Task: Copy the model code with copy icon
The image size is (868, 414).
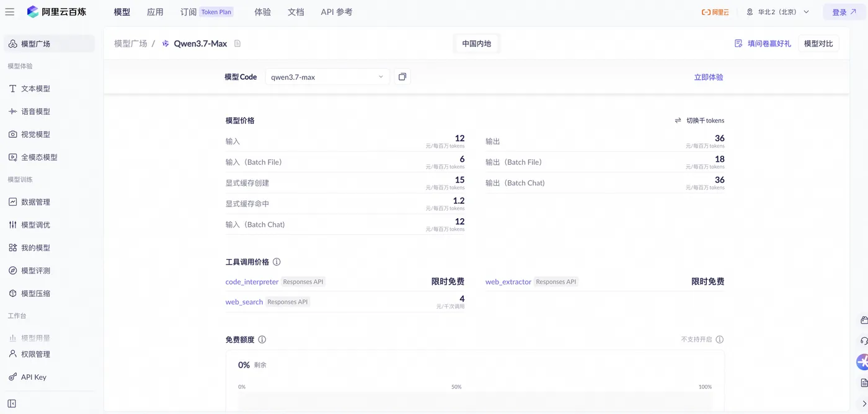Action: click(402, 77)
